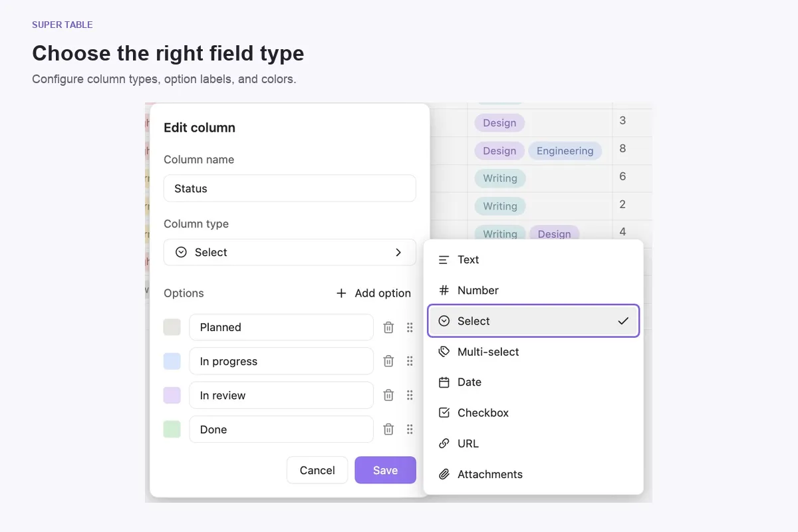798x532 pixels.
Task: Choose Number as the column type
Action: pos(533,291)
